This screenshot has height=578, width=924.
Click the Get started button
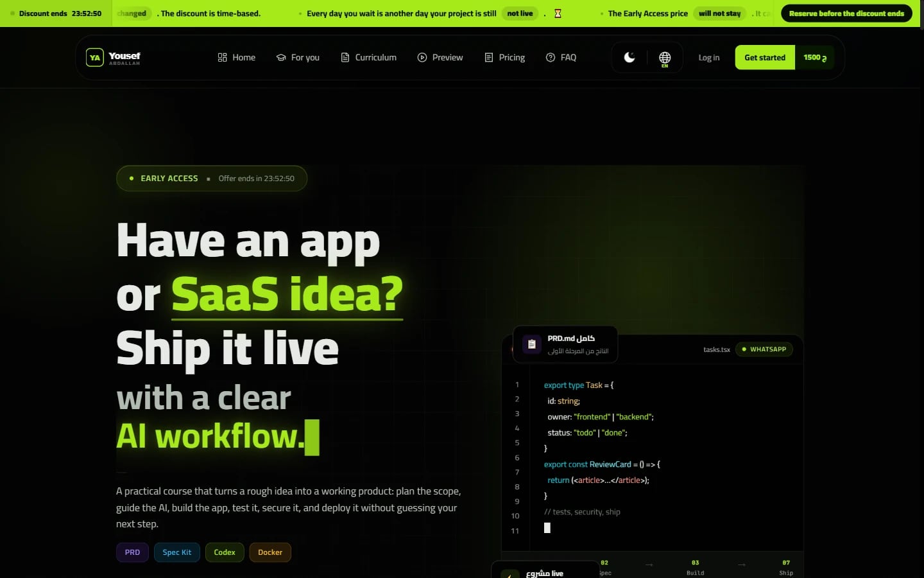click(765, 57)
